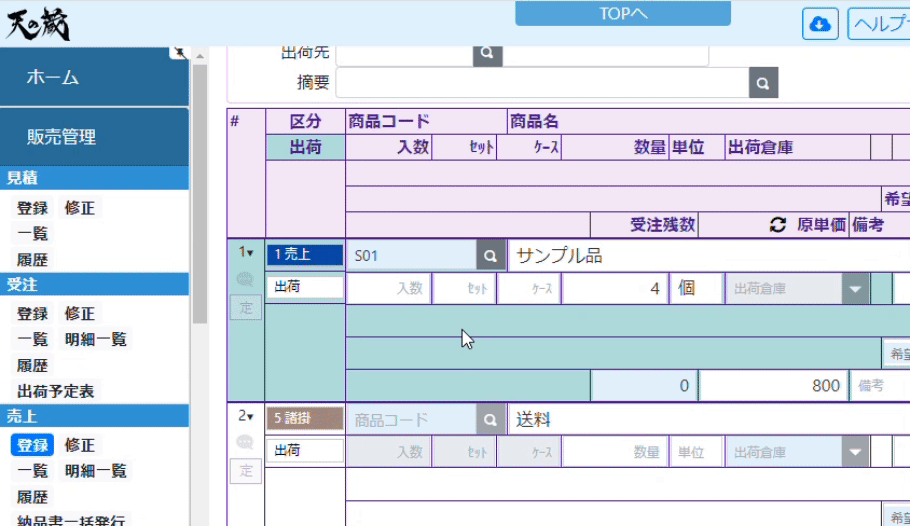Click the search icon next to 出荷先 field
Image resolution: width=910 pixels, height=526 pixels.
point(488,54)
